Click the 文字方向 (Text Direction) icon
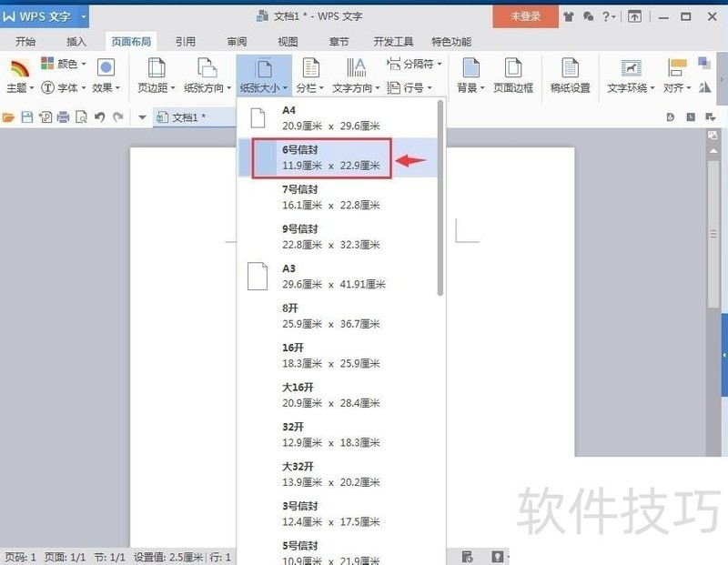728x565 pixels. coord(356,68)
